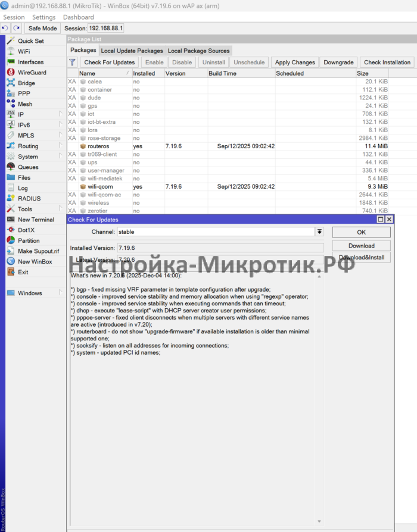Switch to the Packages tab
This screenshot has width=417, height=532.
83,50
